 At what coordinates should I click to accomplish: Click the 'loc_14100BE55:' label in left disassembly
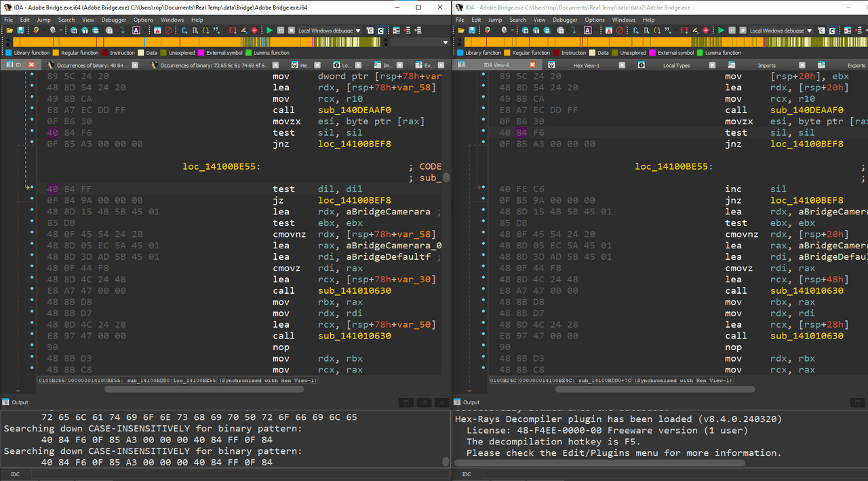(222, 166)
